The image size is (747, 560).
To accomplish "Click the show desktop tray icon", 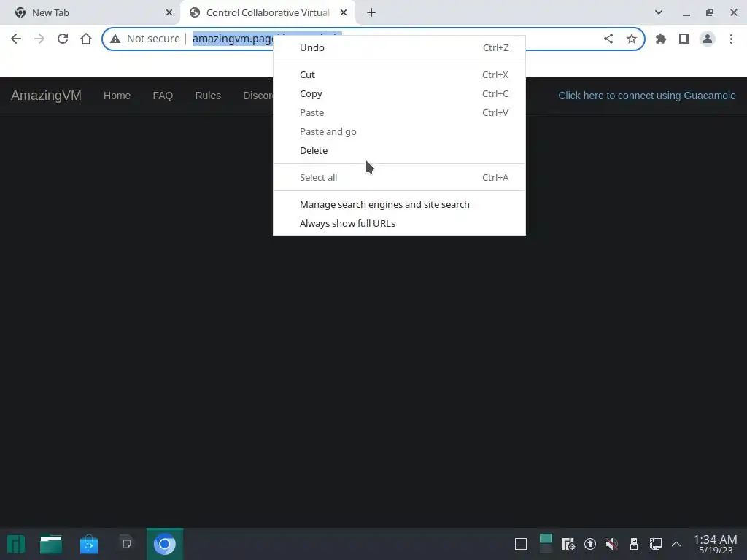I will click(x=521, y=544).
